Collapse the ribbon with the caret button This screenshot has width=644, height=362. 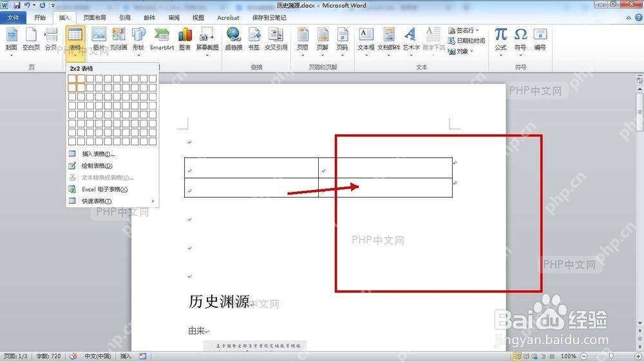pos(629,17)
